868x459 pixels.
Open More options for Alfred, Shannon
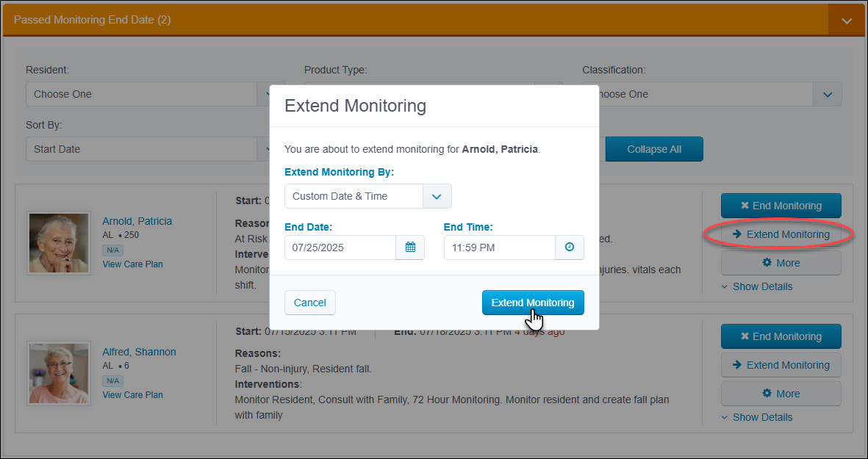pos(781,394)
